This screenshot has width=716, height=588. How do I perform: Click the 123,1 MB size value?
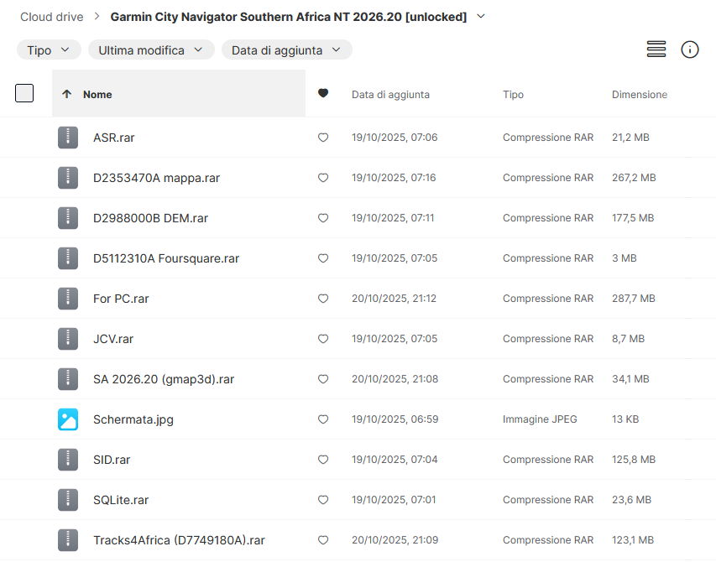point(633,540)
